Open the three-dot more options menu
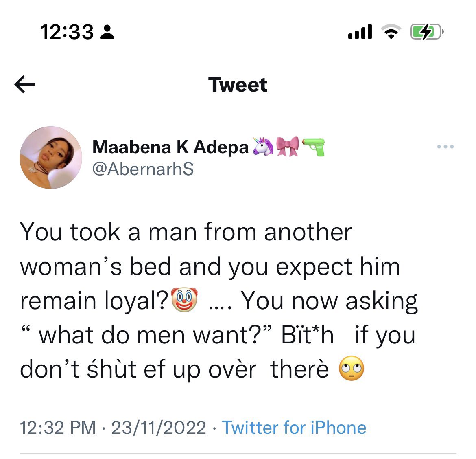 click(445, 147)
